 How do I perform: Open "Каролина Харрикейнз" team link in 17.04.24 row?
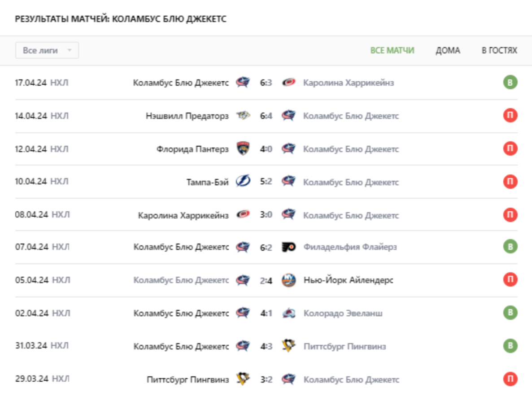349,83
